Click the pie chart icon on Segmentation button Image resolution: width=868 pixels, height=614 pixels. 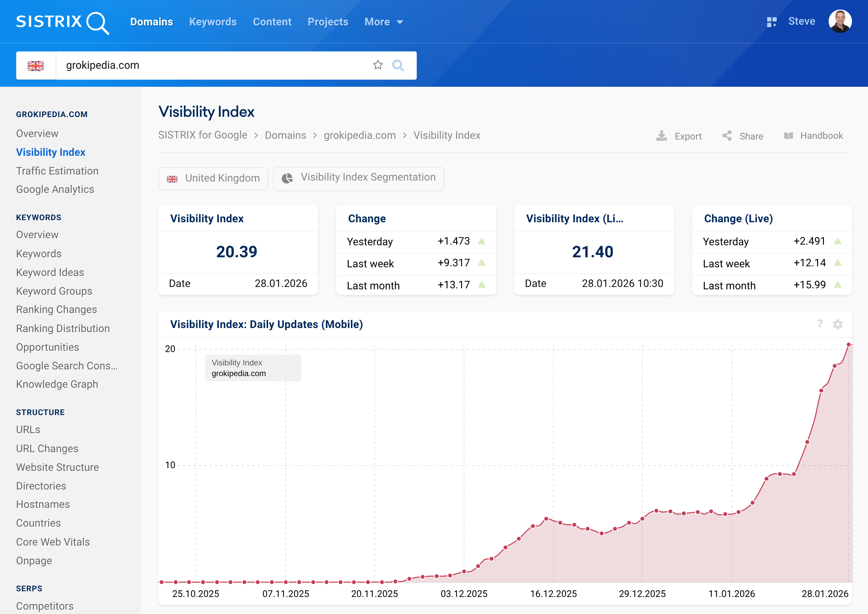coord(288,178)
